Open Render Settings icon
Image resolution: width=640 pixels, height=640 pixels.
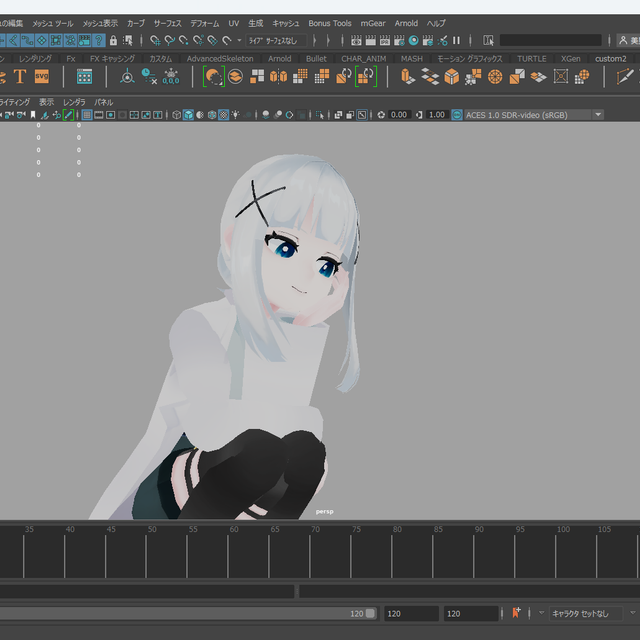pyautogui.click(x=399, y=40)
